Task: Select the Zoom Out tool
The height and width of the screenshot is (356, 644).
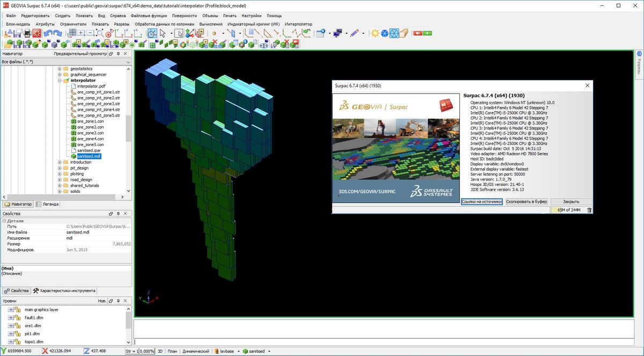Action: 91,33
